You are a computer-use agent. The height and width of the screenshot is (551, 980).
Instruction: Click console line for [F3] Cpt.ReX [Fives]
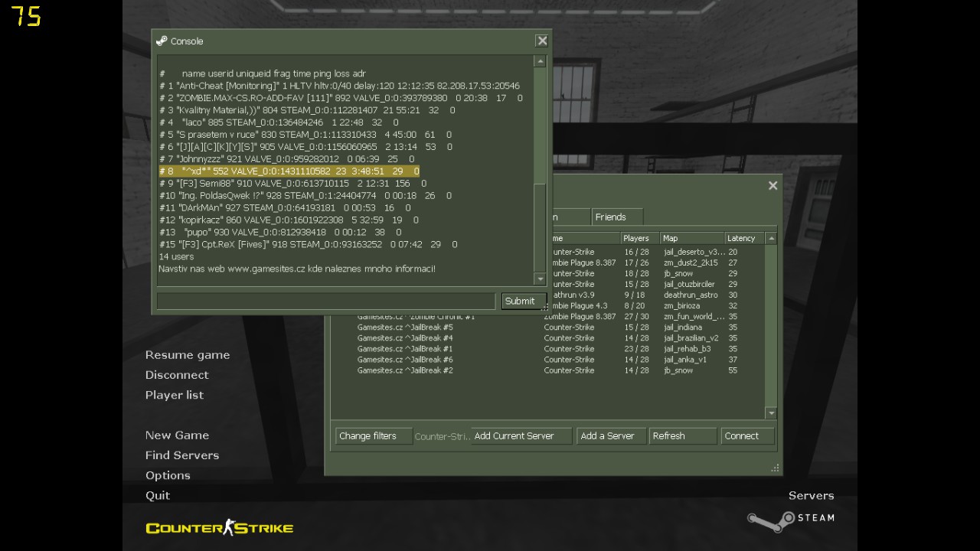[x=308, y=244]
